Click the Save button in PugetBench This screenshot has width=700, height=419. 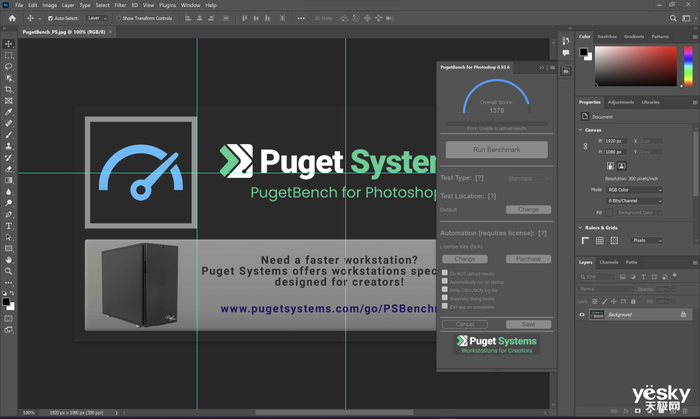(x=528, y=324)
